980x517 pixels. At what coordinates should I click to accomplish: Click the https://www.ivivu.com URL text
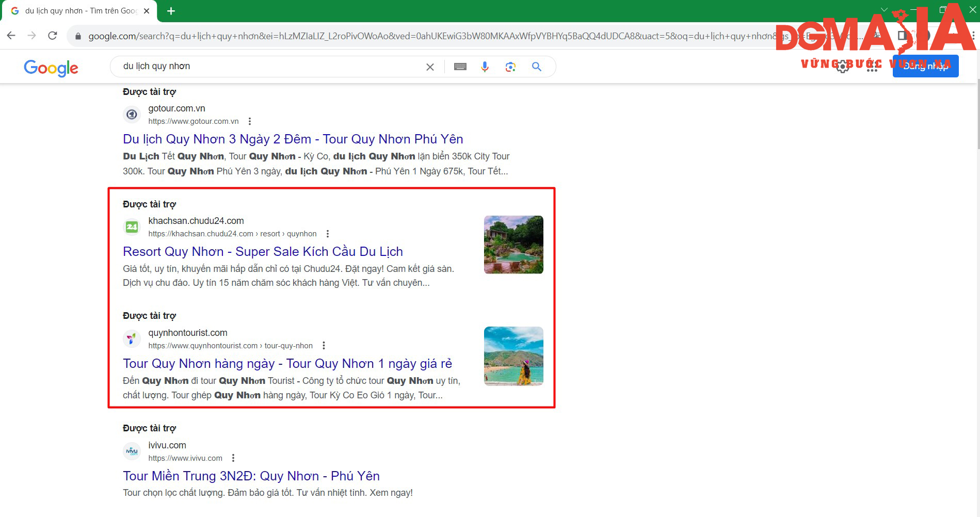(x=185, y=458)
